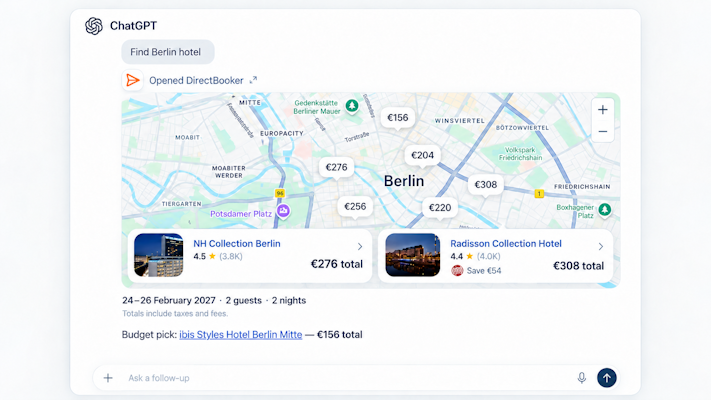Image resolution: width=711 pixels, height=400 pixels.
Task: Click the MITTE map label
Action: pyautogui.click(x=250, y=102)
